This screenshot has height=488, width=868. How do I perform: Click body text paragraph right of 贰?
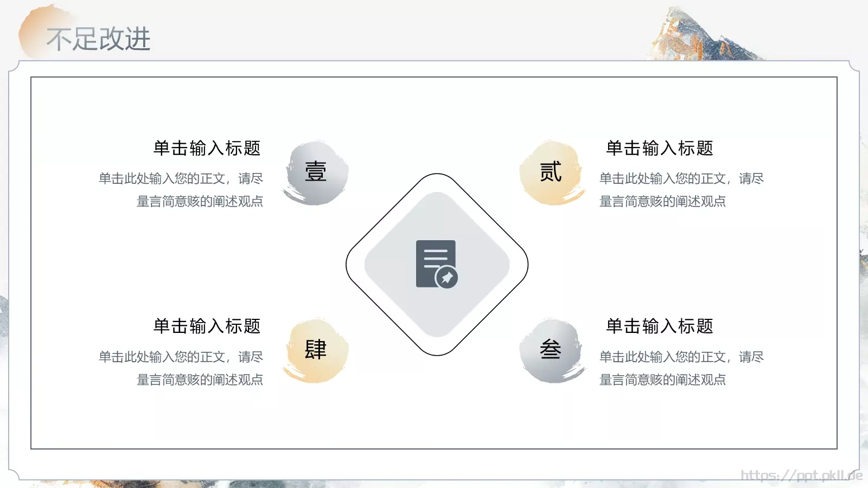[x=681, y=190]
